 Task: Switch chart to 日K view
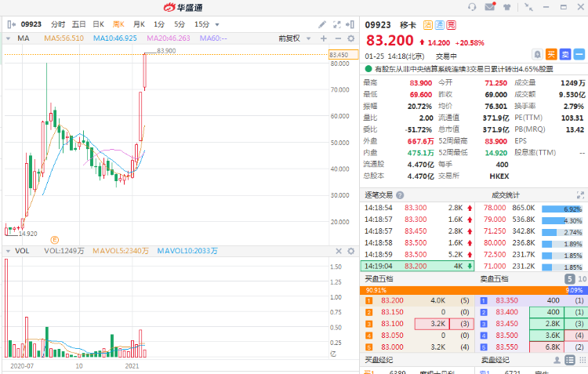(x=99, y=24)
